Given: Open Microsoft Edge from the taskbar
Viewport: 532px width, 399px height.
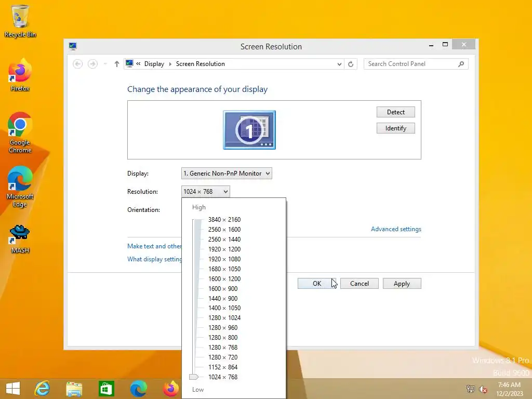Looking at the screenshot, I should pos(138,389).
